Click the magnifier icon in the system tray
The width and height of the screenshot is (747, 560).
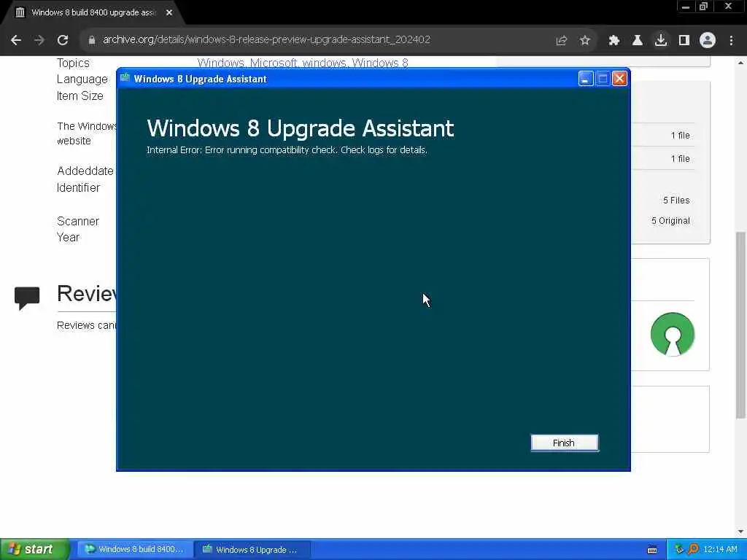click(693, 550)
